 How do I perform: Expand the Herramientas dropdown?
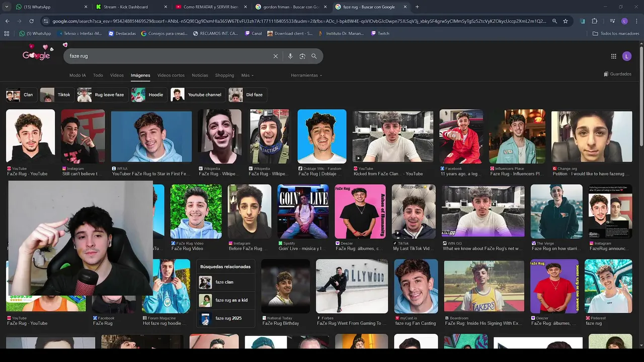click(306, 75)
